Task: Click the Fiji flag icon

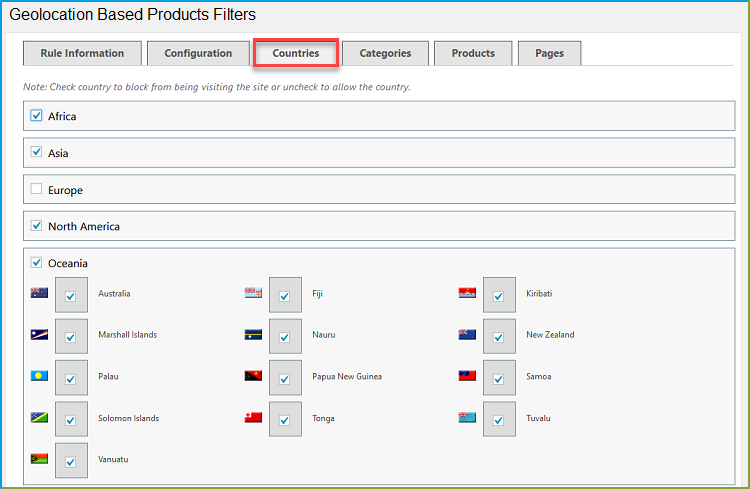Action: [x=253, y=293]
